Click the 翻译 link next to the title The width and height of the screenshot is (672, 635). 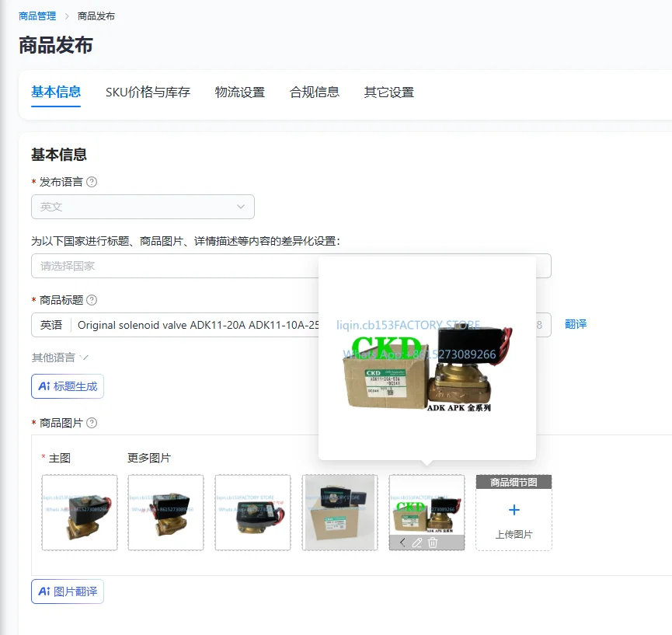pos(576,324)
